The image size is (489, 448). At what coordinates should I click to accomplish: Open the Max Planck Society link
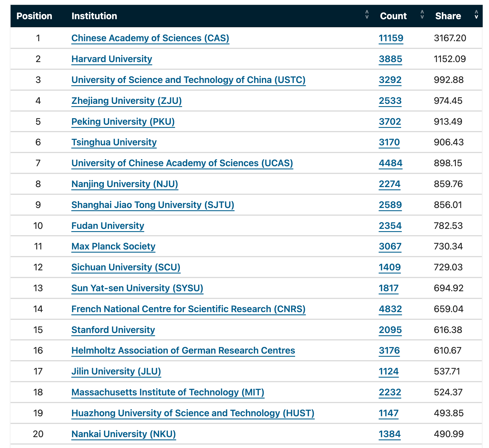point(113,246)
